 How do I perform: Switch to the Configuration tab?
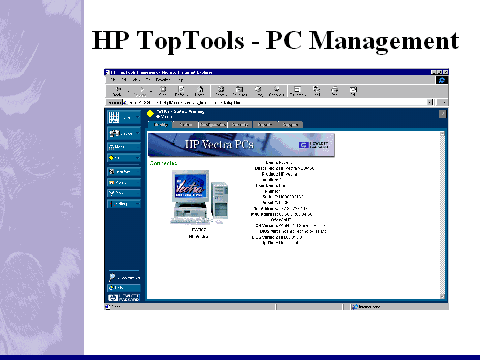tap(213, 125)
